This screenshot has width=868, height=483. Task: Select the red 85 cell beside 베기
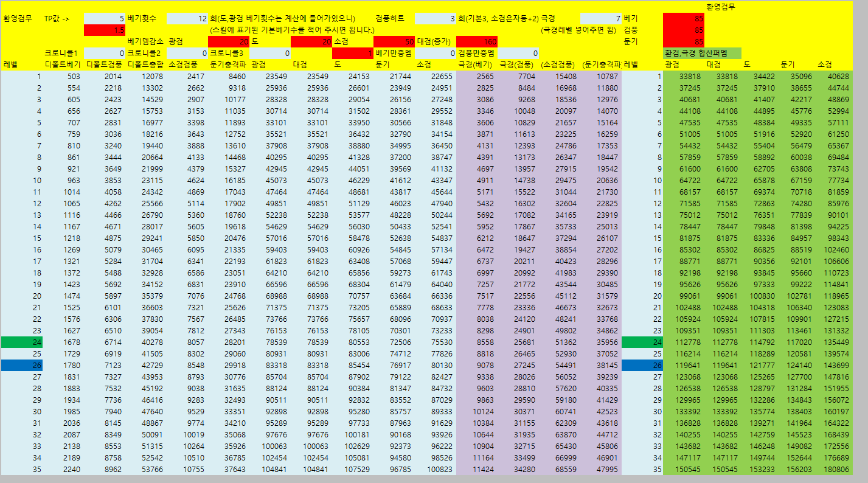coord(683,19)
